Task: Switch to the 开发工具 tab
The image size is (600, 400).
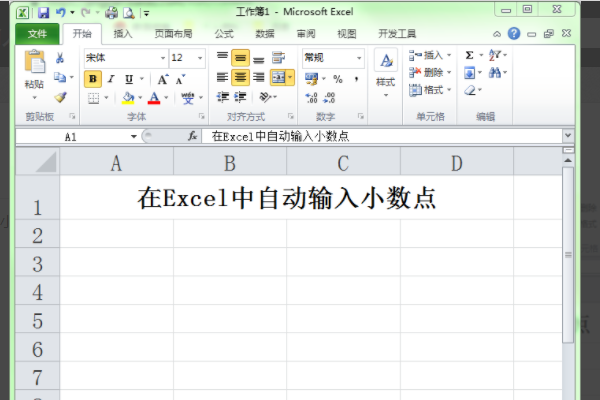Action: click(x=397, y=34)
